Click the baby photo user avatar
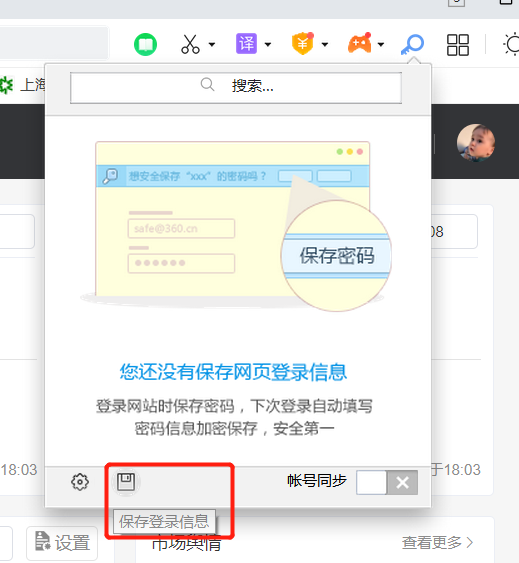This screenshot has height=563, width=519. (x=476, y=143)
